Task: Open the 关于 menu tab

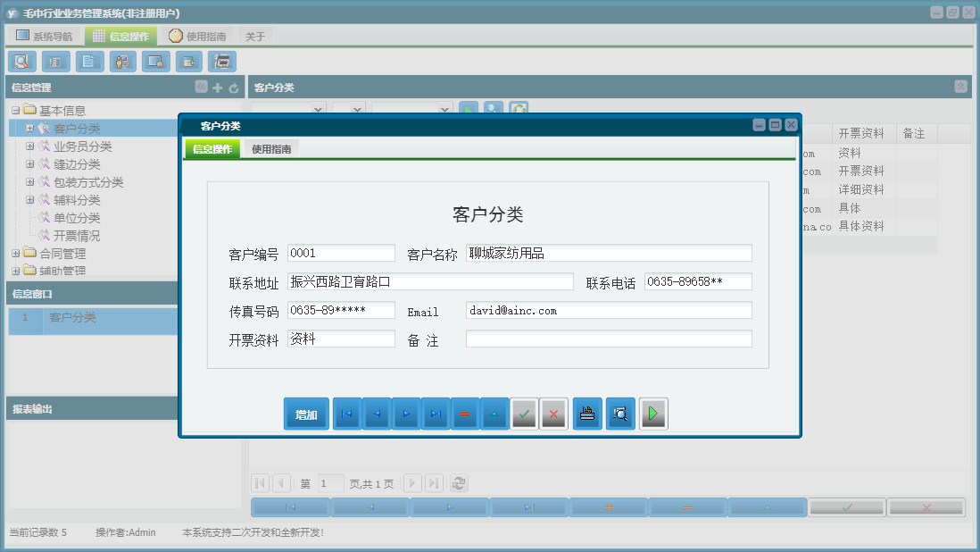Action: (255, 37)
